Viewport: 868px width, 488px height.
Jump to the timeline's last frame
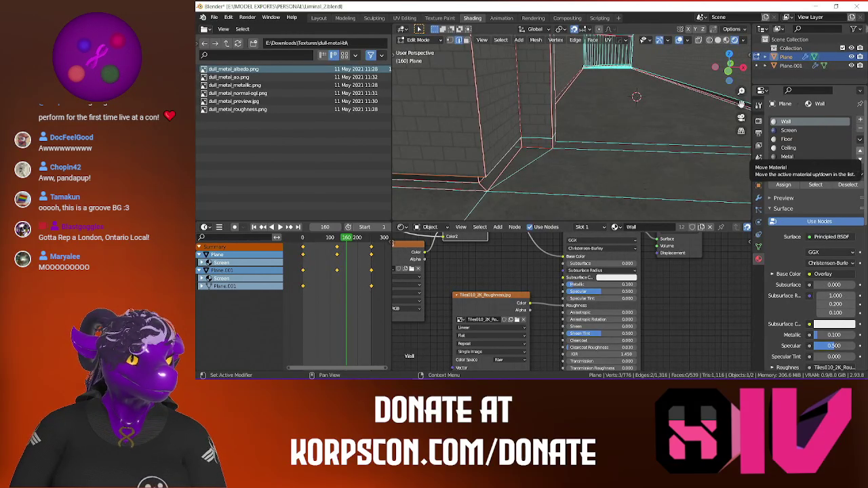tap(298, 227)
